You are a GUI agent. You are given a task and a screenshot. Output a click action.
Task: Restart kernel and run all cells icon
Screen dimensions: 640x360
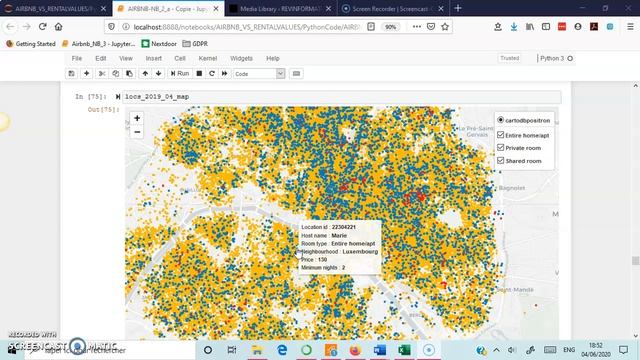point(224,73)
